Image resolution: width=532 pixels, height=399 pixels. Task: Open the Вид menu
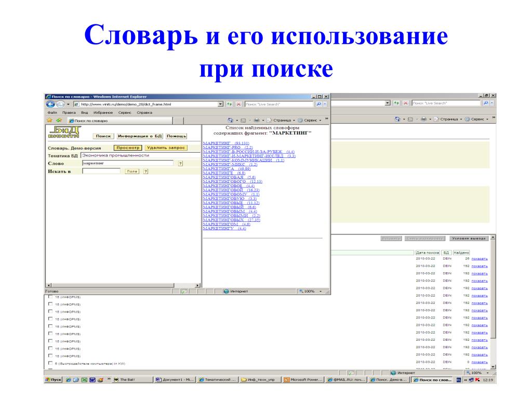(85, 113)
